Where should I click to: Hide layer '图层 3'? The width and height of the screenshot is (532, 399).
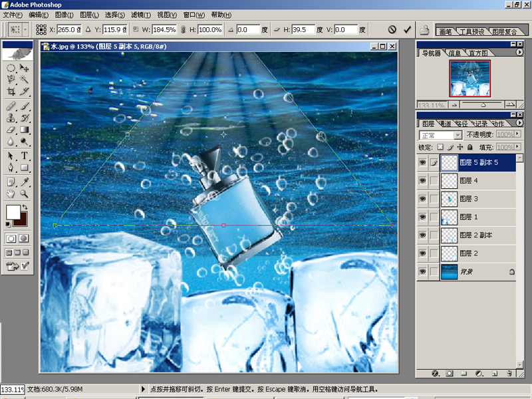[x=422, y=199]
